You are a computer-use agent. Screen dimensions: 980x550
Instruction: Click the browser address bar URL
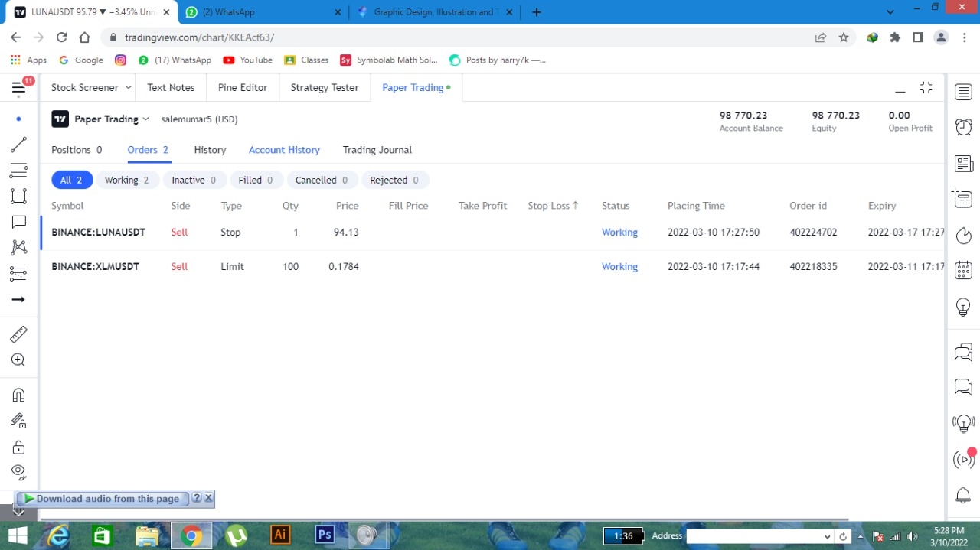(199, 37)
